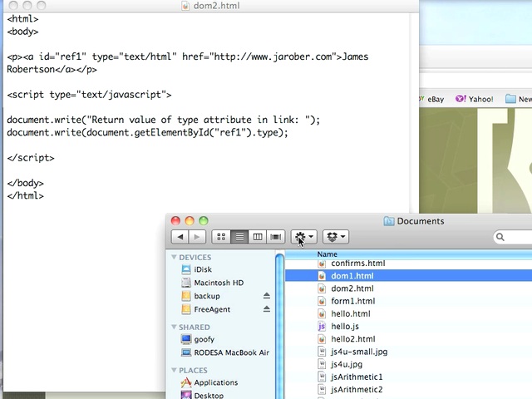Switch Finder to Cover Flow view

coord(275,237)
